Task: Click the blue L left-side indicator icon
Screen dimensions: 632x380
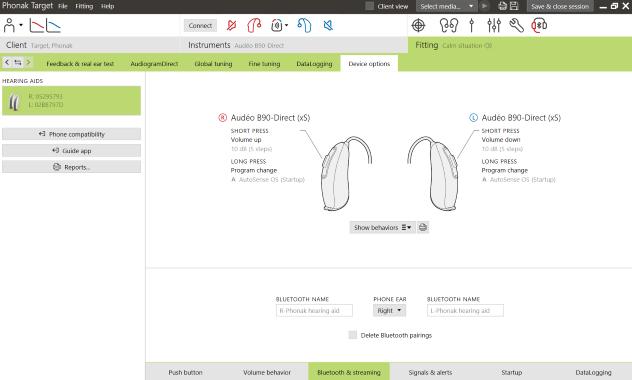Action: 473,118
